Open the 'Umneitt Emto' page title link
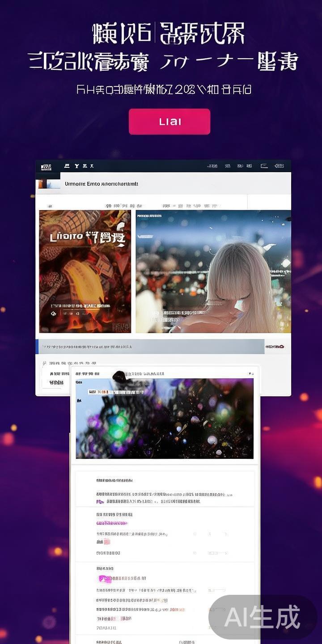This screenshot has height=644, width=322. (102, 184)
